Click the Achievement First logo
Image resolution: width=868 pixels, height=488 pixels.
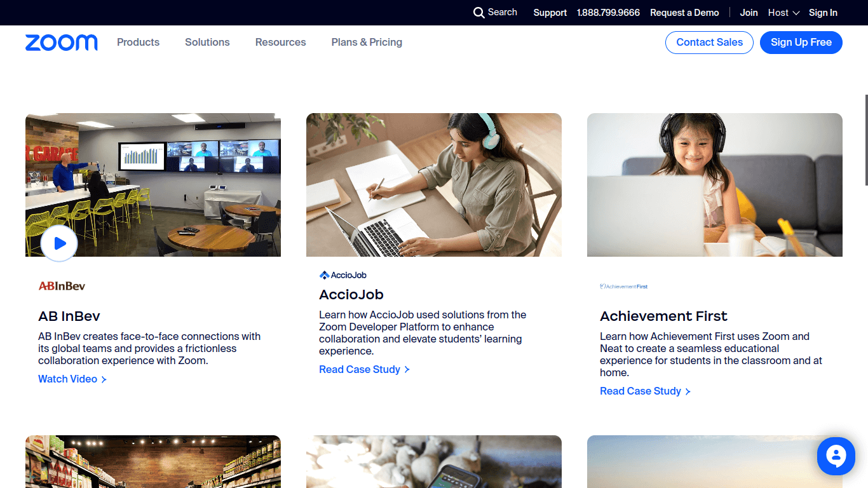[624, 287]
